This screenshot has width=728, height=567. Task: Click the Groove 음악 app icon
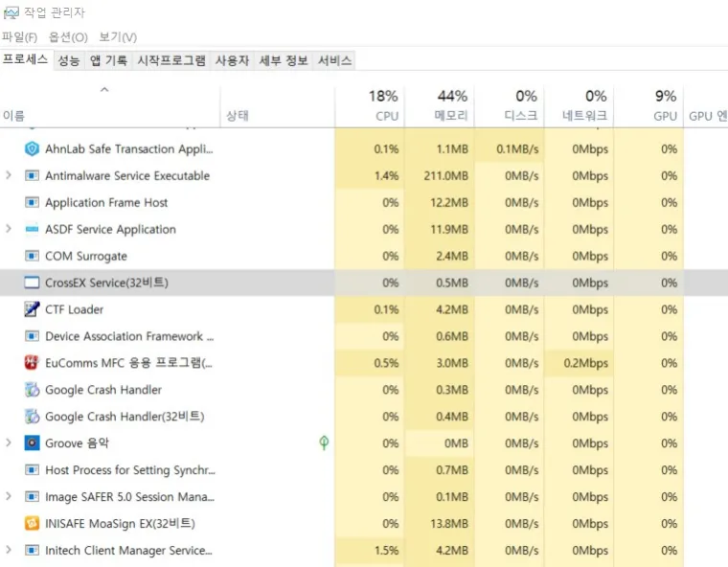[x=32, y=443]
